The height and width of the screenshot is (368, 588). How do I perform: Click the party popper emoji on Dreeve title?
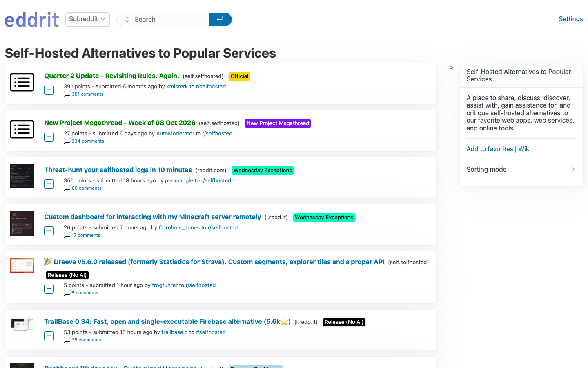click(x=48, y=261)
